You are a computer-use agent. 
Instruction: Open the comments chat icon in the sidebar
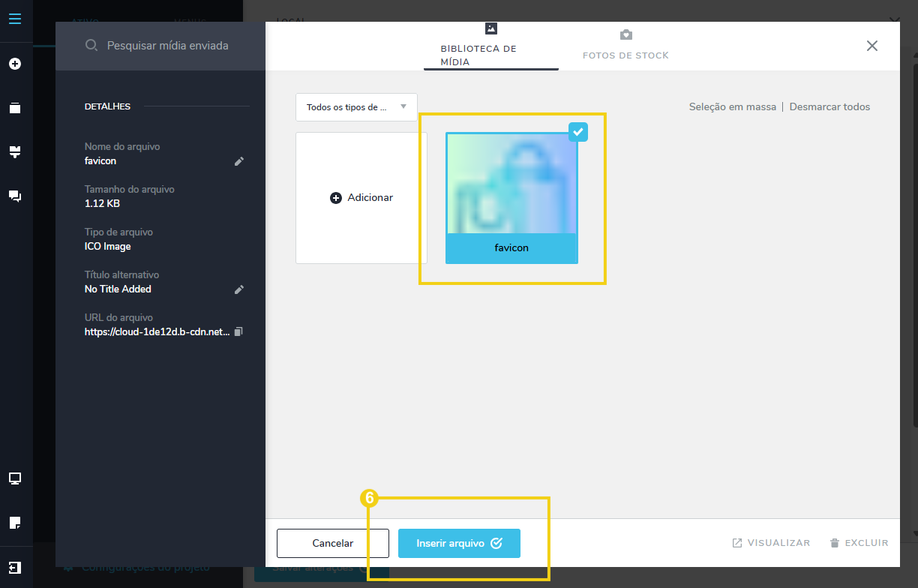click(x=15, y=196)
